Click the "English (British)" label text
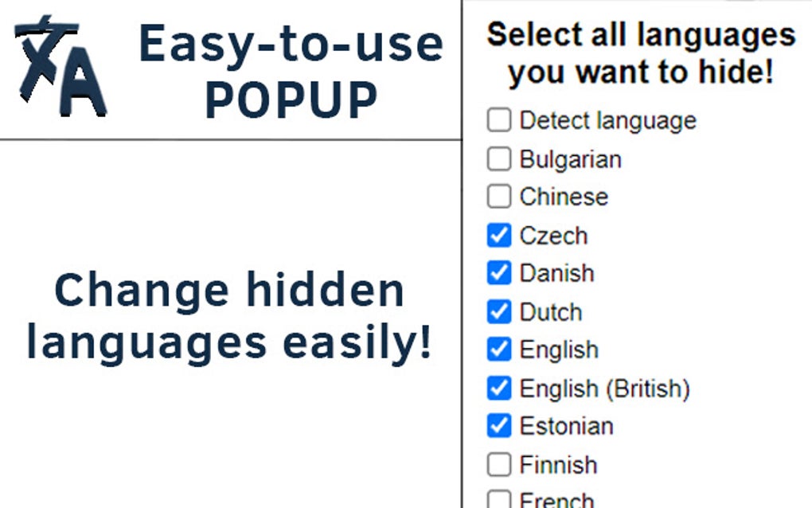Image resolution: width=812 pixels, height=508 pixels. coord(604,389)
